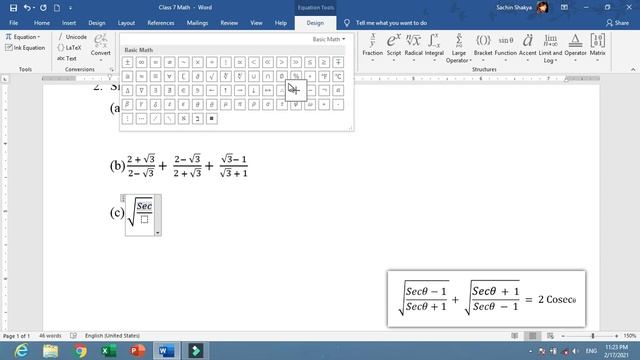640x360 pixels.
Task: Switch to the Insert tab
Action: 69,23
